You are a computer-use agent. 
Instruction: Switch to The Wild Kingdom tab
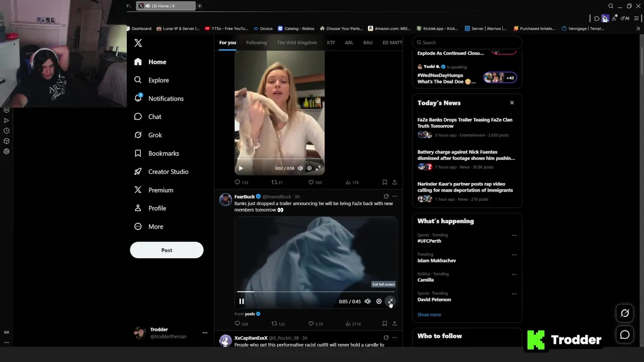click(x=297, y=43)
